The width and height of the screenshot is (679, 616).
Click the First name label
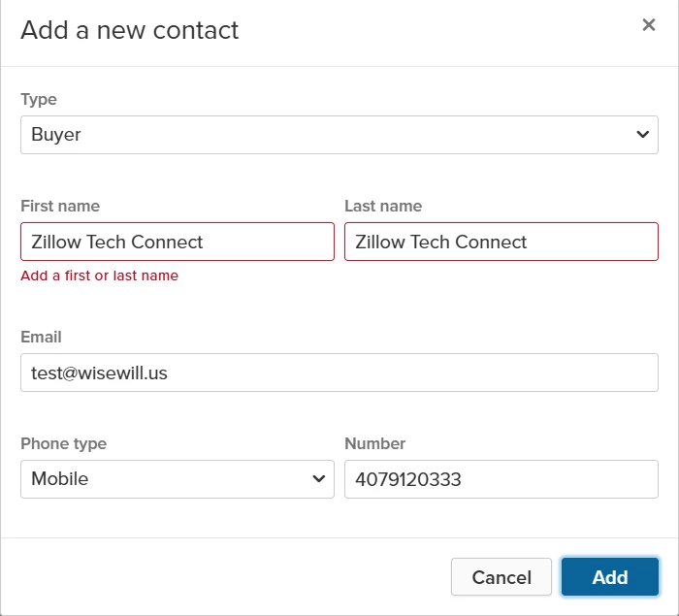60,206
